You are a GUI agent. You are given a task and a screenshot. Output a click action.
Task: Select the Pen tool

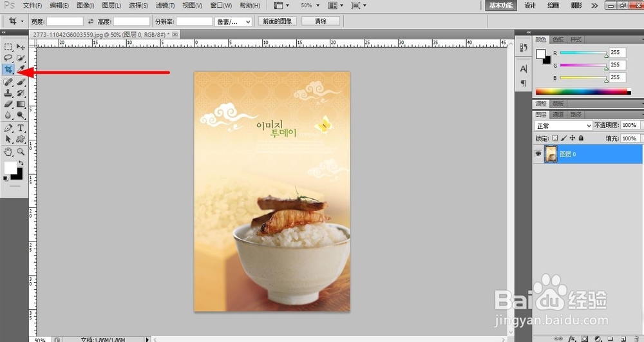[x=8, y=128]
